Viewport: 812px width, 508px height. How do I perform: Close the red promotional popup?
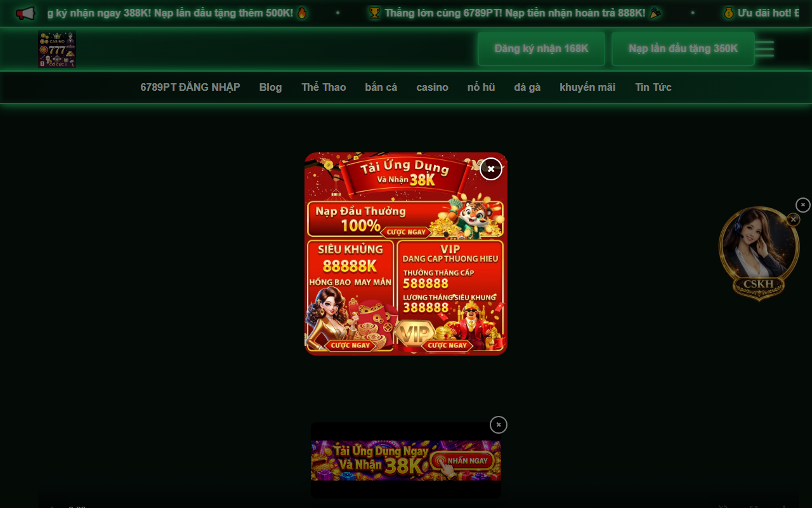click(x=491, y=169)
